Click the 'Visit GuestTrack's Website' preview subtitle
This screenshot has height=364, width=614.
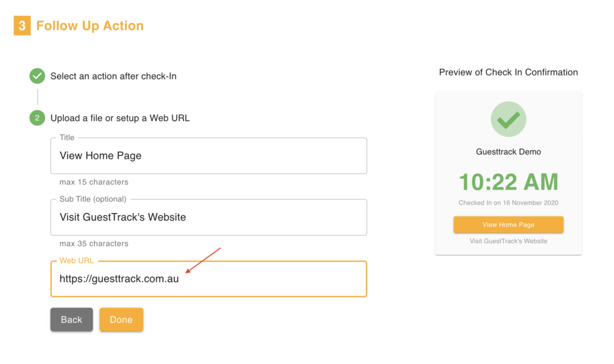click(508, 240)
